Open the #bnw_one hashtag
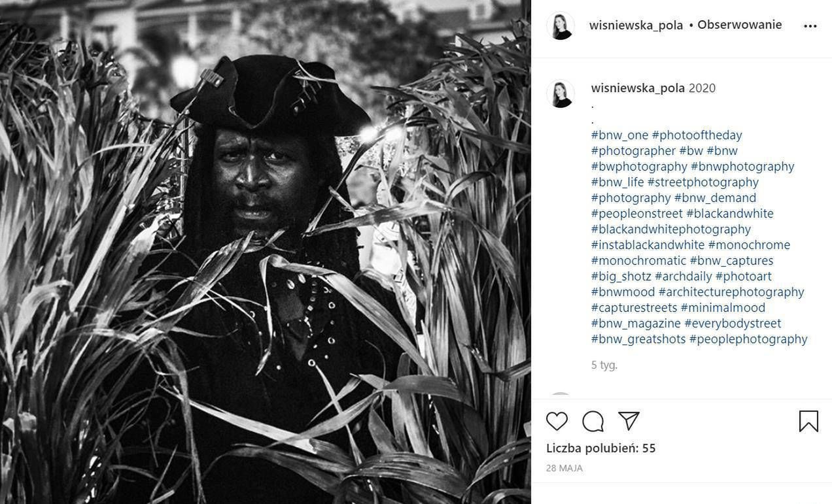The image size is (832, 504). click(x=619, y=135)
